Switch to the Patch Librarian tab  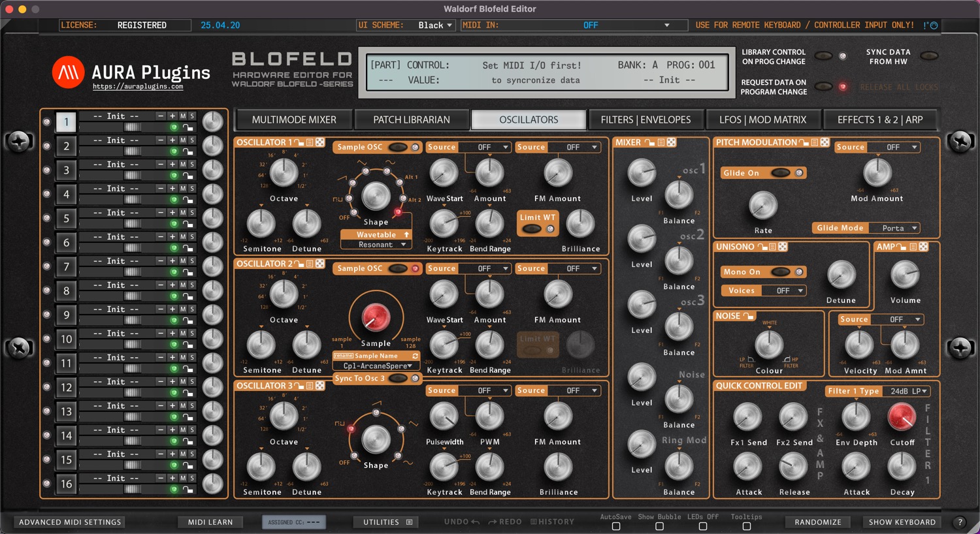tap(412, 120)
